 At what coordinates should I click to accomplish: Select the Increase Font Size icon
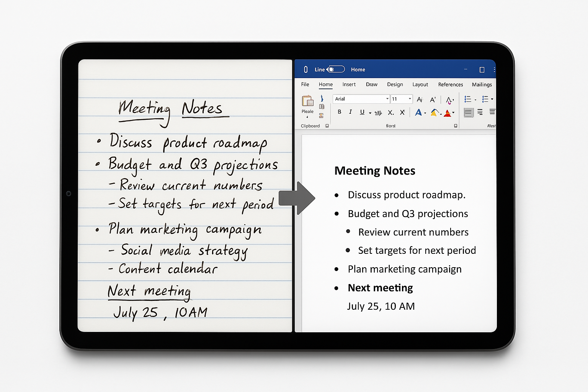tap(432, 99)
